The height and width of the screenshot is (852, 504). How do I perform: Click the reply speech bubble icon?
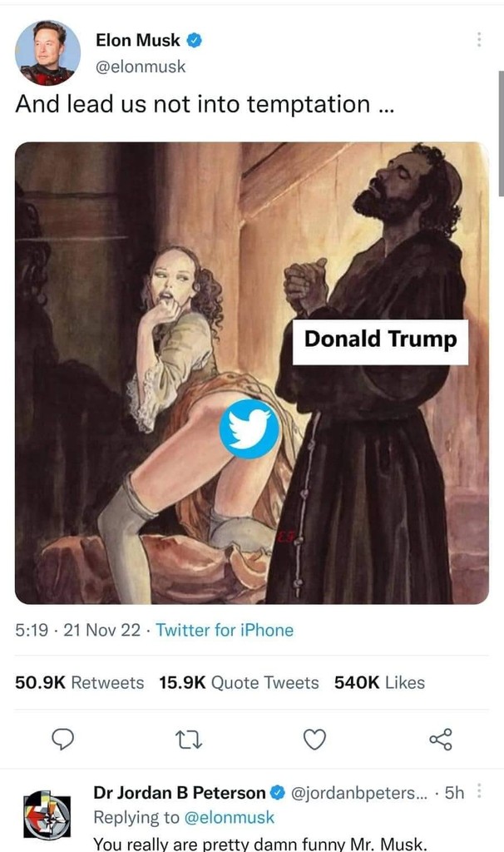click(63, 738)
